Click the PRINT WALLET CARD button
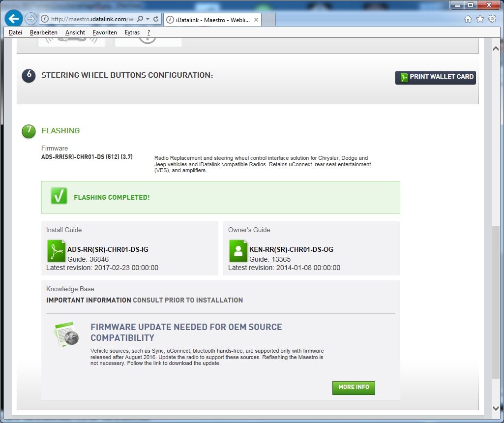This screenshot has height=423, width=504. pos(435,77)
